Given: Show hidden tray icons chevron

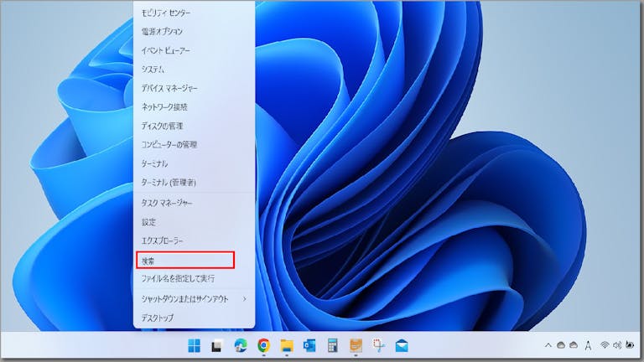Looking at the screenshot, I should pos(548,345).
